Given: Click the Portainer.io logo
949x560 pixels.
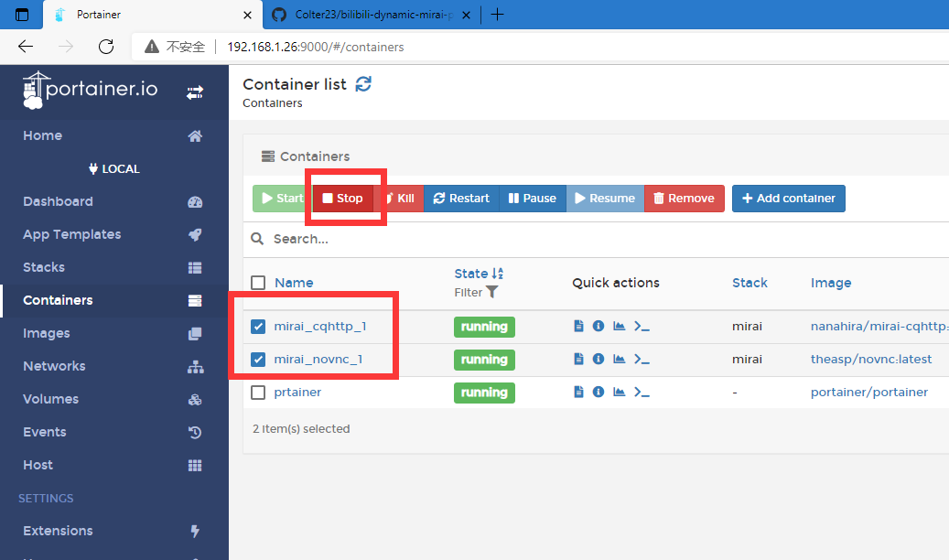Looking at the screenshot, I should coord(91,91).
